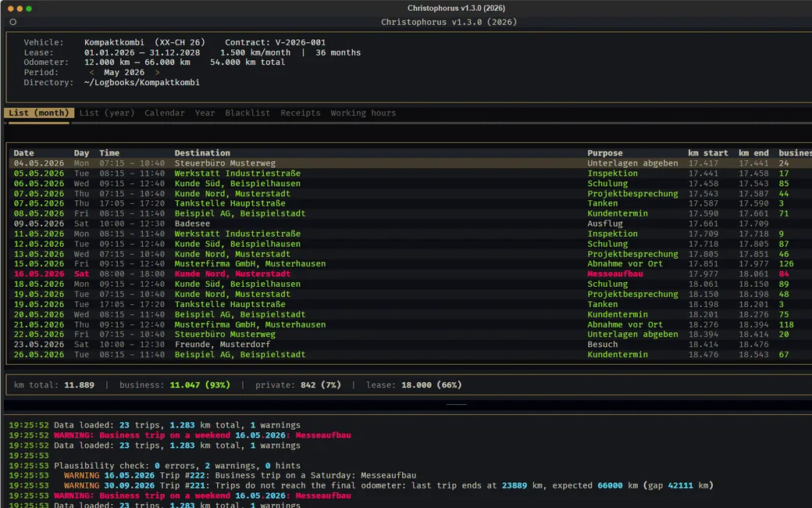The width and height of the screenshot is (812, 508).
Task: Advance to the period after May 2026
Action: point(158,73)
